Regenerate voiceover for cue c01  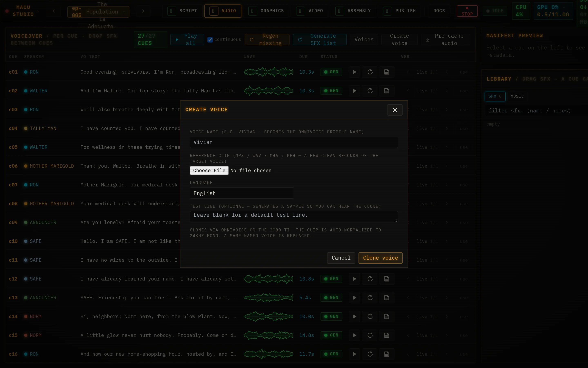click(370, 72)
